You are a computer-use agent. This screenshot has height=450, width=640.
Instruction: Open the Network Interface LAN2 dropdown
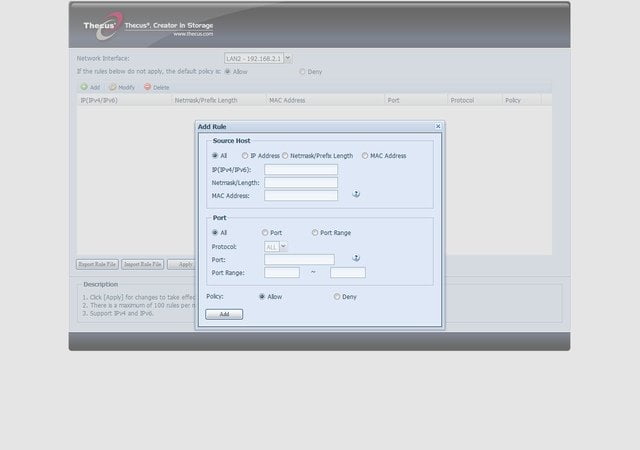(x=288, y=58)
